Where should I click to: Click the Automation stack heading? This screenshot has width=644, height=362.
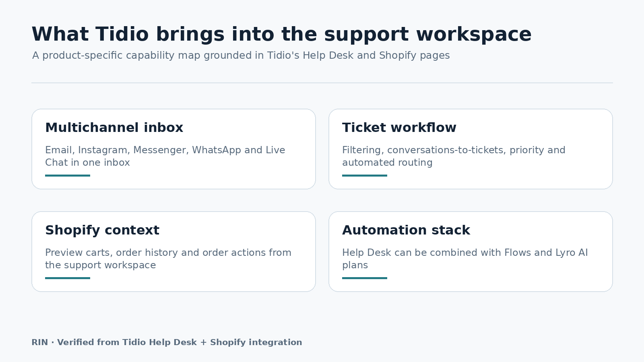[x=406, y=230]
